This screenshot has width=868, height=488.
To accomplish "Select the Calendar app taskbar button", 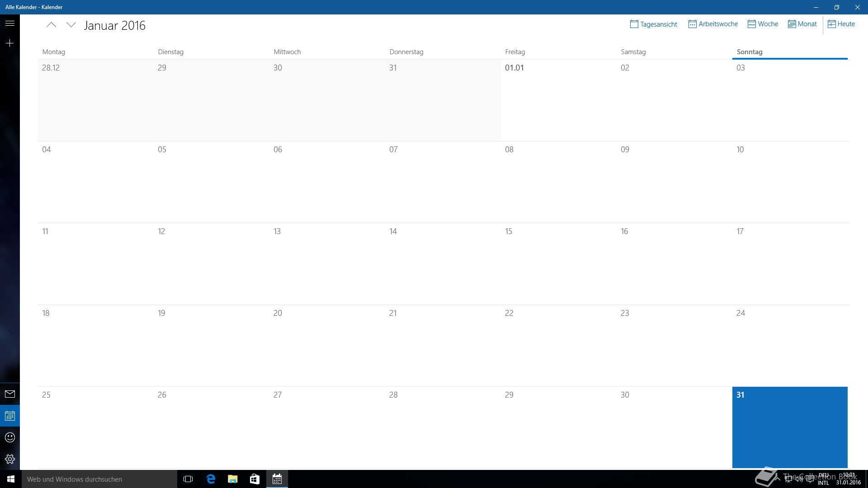I will click(x=277, y=479).
